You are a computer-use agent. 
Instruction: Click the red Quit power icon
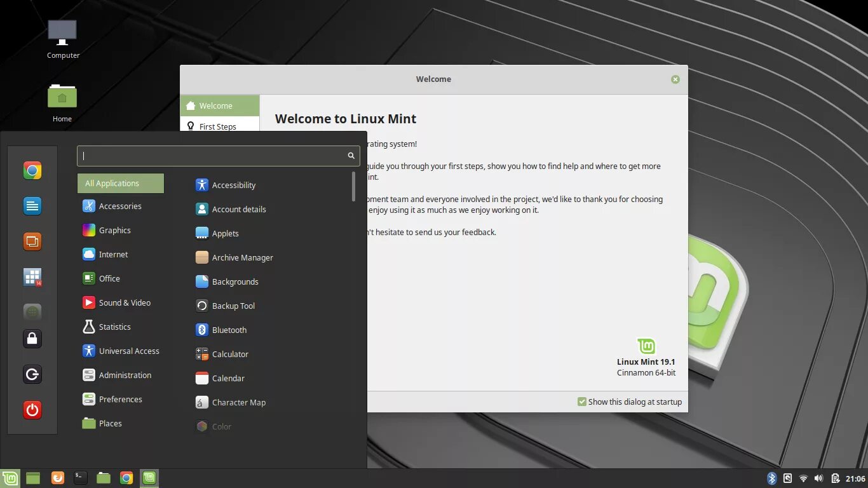pos(32,410)
